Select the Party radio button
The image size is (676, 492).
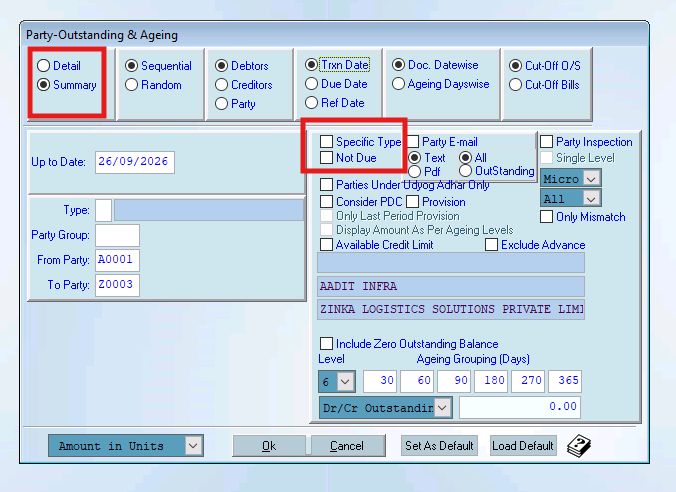(221, 104)
